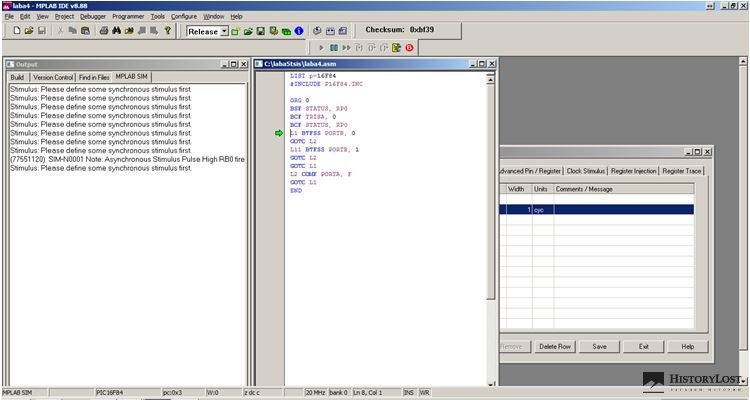The image size is (750, 400).
Task: Click the Open Project green folder icon
Action: [x=248, y=32]
